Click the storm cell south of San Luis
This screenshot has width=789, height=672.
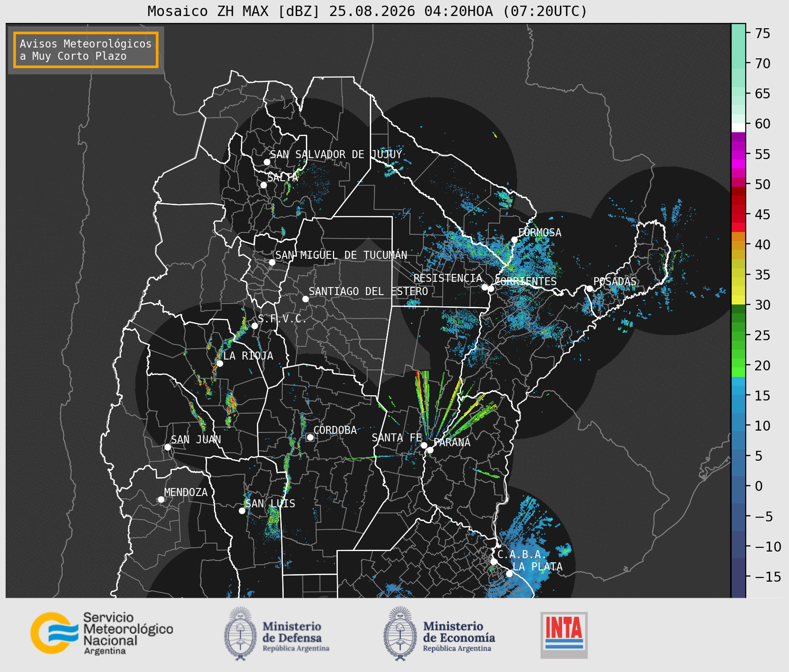(x=273, y=521)
